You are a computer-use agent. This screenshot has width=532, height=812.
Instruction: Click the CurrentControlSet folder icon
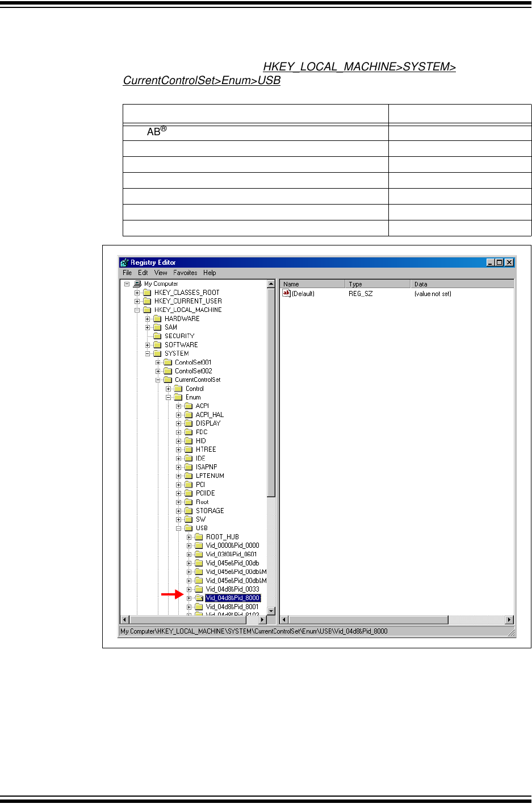point(168,380)
